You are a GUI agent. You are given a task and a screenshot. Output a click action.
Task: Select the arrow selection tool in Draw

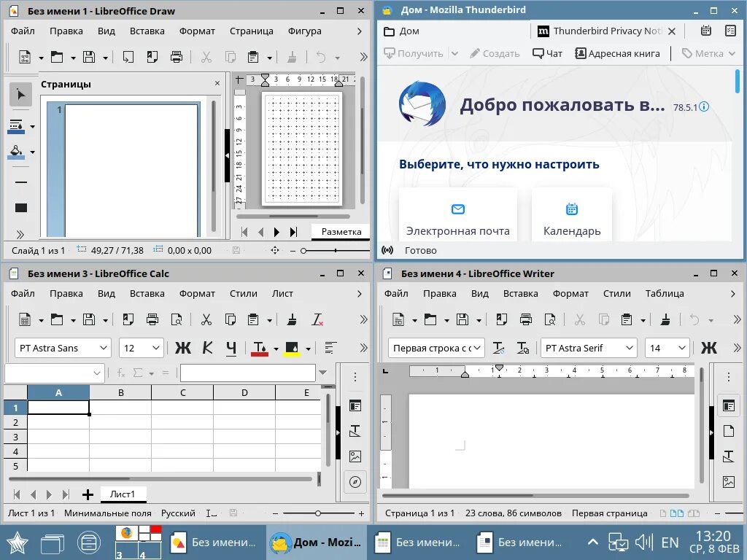click(x=20, y=94)
